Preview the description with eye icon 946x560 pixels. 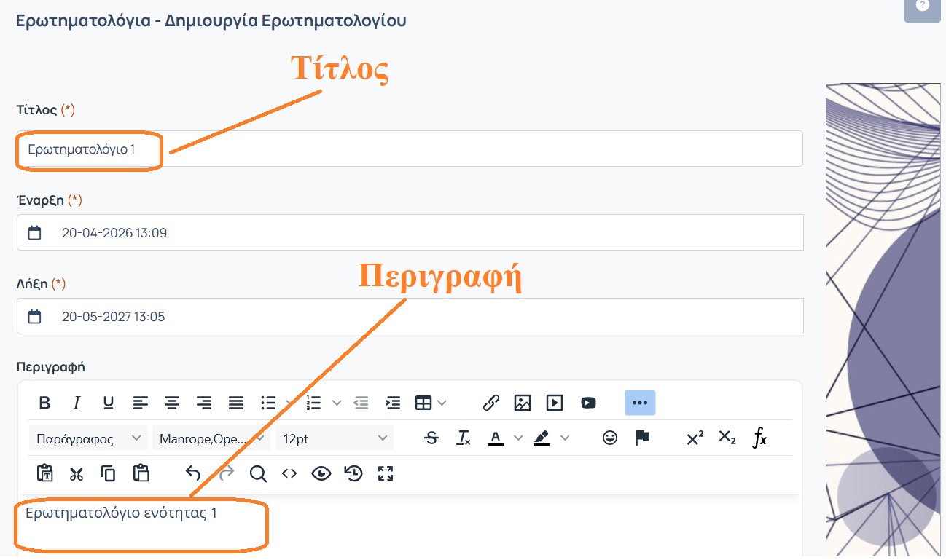(x=321, y=473)
